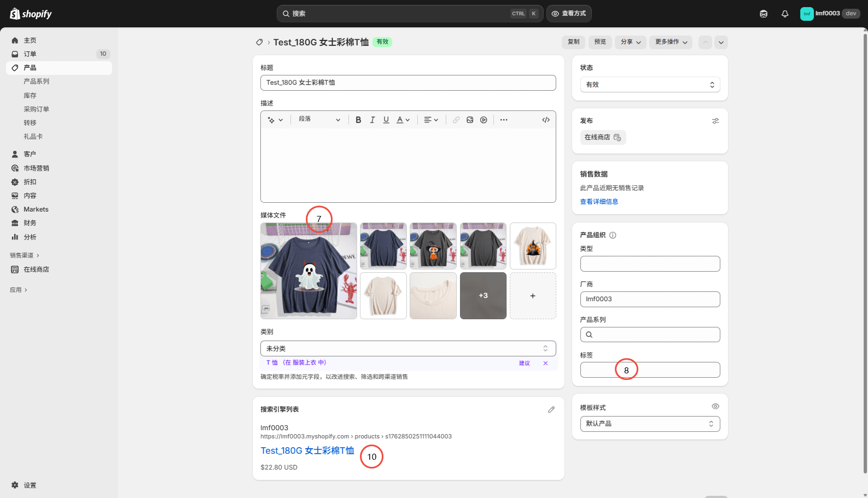Click the 预览 button
This screenshot has height=498, width=868.
click(600, 42)
